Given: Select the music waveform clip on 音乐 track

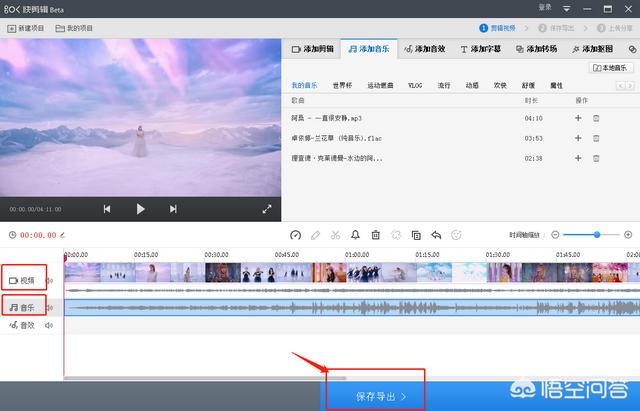Looking at the screenshot, I should click(x=352, y=307).
